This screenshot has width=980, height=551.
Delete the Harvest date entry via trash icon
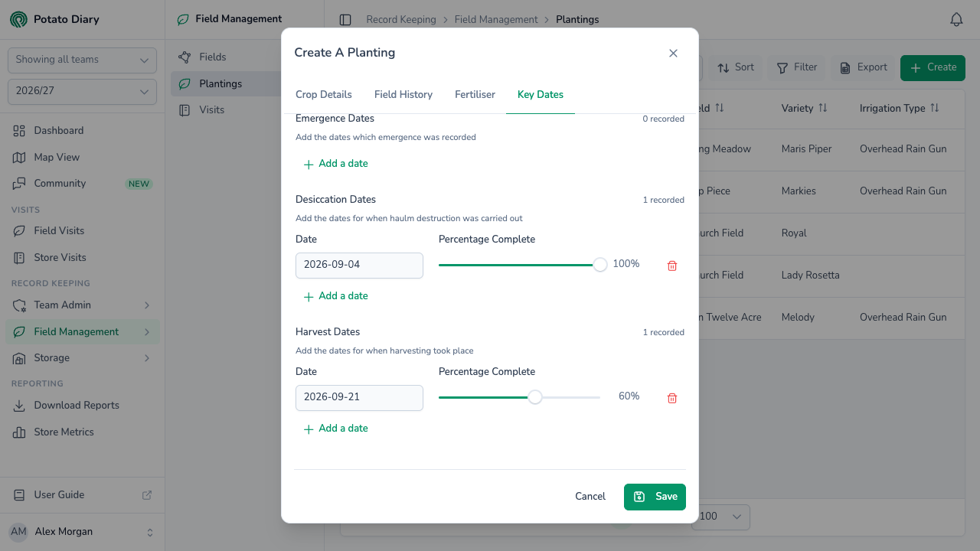click(672, 398)
